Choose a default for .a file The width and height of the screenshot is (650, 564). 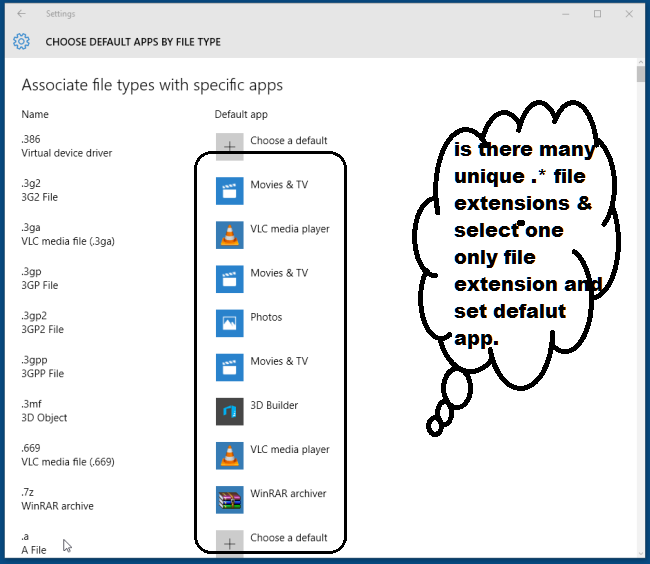tap(289, 537)
